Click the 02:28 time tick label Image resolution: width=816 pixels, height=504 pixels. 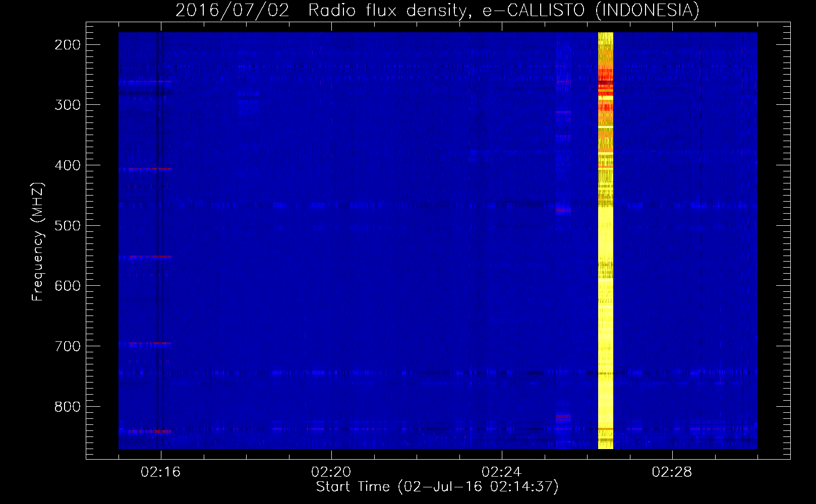click(x=672, y=472)
